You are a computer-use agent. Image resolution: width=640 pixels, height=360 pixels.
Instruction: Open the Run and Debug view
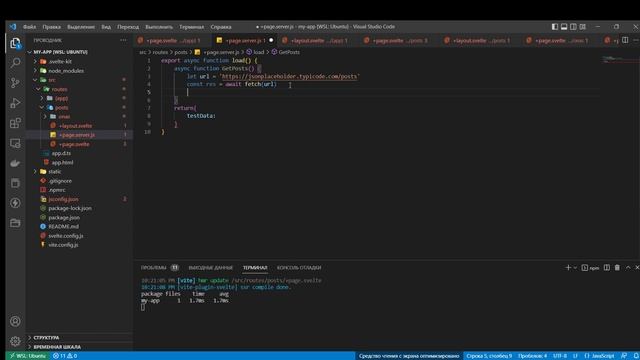pyautogui.click(x=15, y=103)
